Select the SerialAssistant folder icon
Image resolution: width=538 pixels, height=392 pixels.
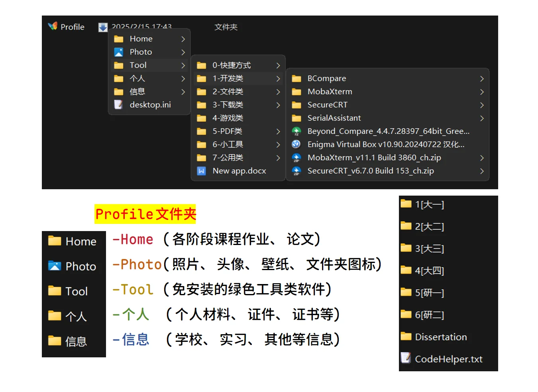pos(296,118)
